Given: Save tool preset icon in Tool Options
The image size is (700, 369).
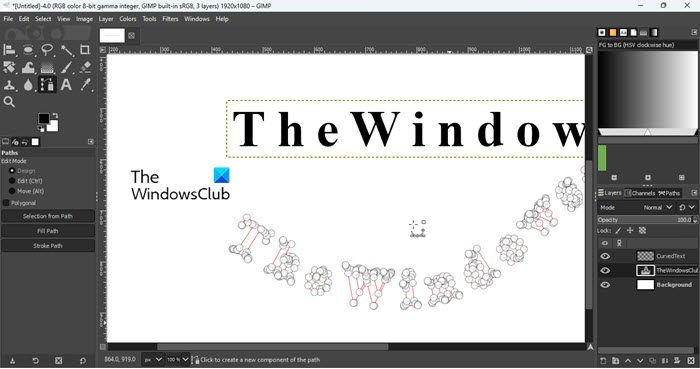Looking at the screenshot, I should pos(12,360).
